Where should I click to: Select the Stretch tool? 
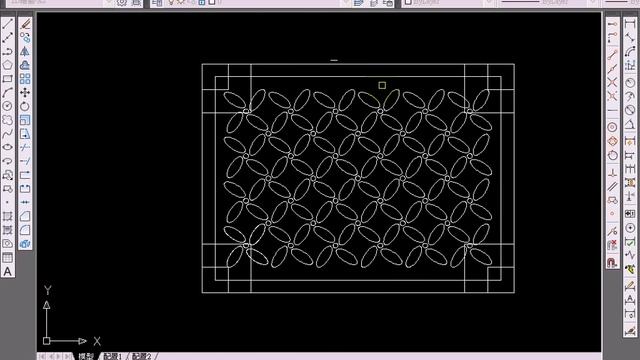(25, 133)
